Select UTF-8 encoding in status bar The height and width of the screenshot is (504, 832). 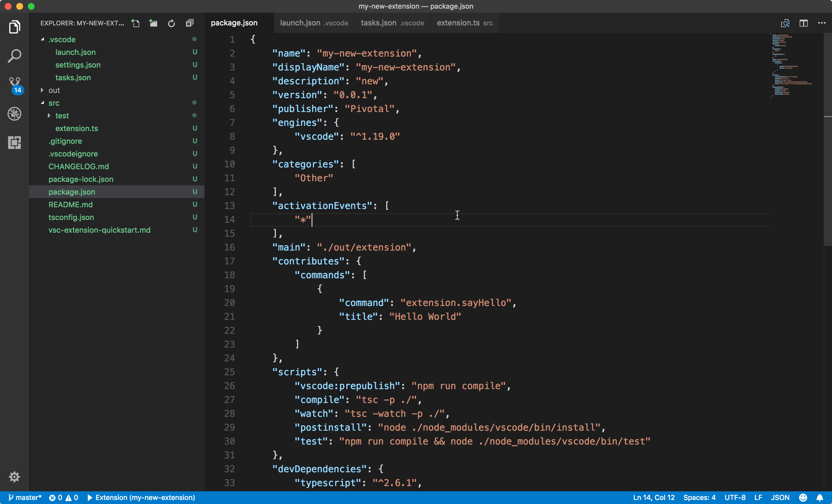coord(735,497)
